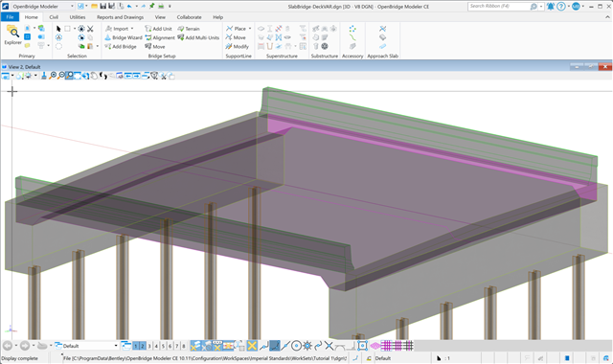Select the Add Bridge tool
This screenshot has height=364, width=613.
pyautogui.click(x=121, y=47)
